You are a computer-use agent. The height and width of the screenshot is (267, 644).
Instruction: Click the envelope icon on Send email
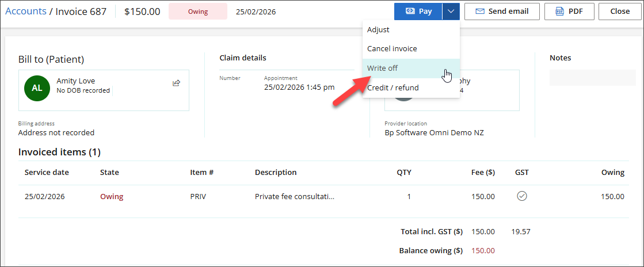pyautogui.click(x=479, y=12)
